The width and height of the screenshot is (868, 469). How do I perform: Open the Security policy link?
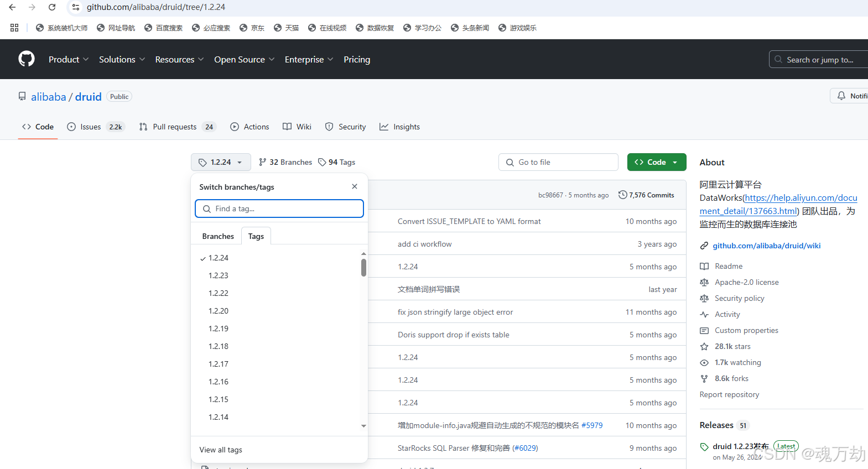pyautogui.click(x=739, y=298)
